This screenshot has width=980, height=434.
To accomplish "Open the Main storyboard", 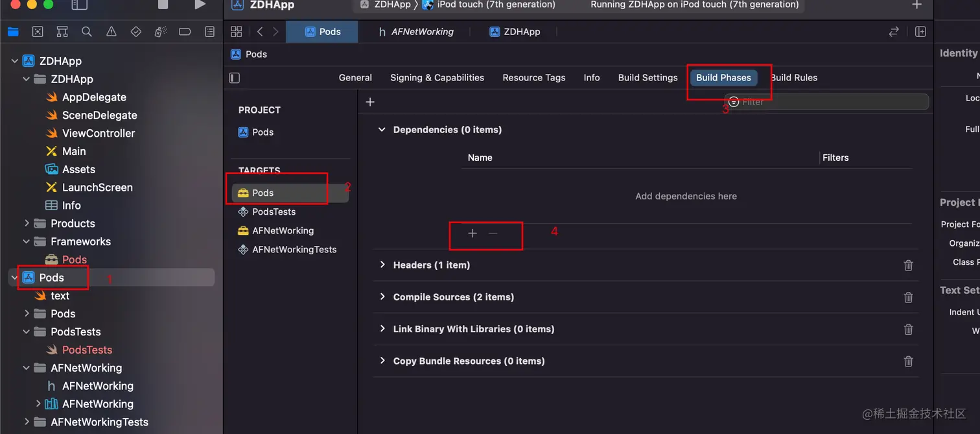I will 74,151.
